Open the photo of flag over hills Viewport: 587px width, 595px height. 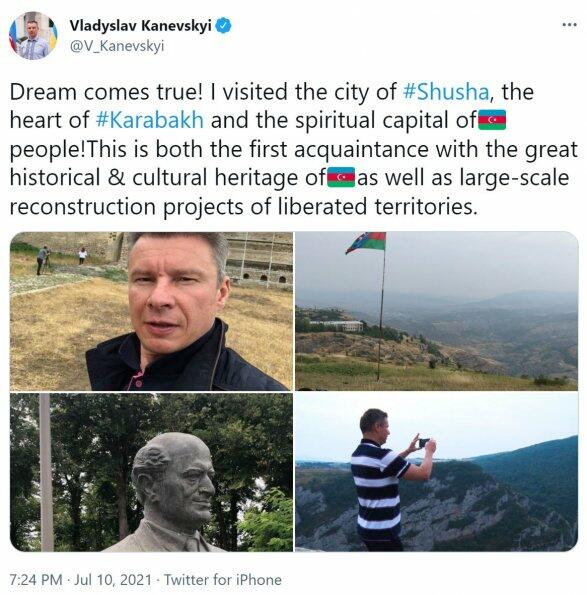(437, 311)
